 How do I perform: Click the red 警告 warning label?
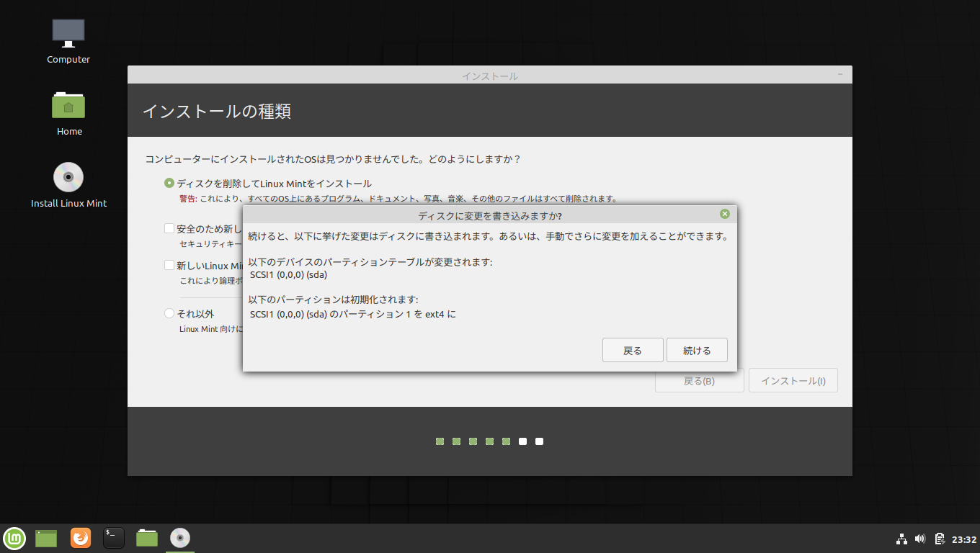tap(187, 199)
